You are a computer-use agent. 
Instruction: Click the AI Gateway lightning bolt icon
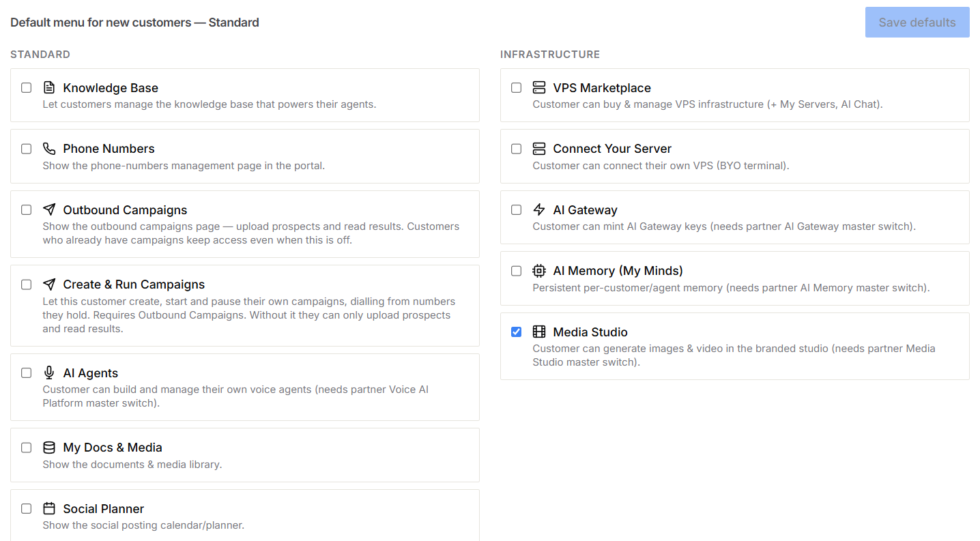539,209
